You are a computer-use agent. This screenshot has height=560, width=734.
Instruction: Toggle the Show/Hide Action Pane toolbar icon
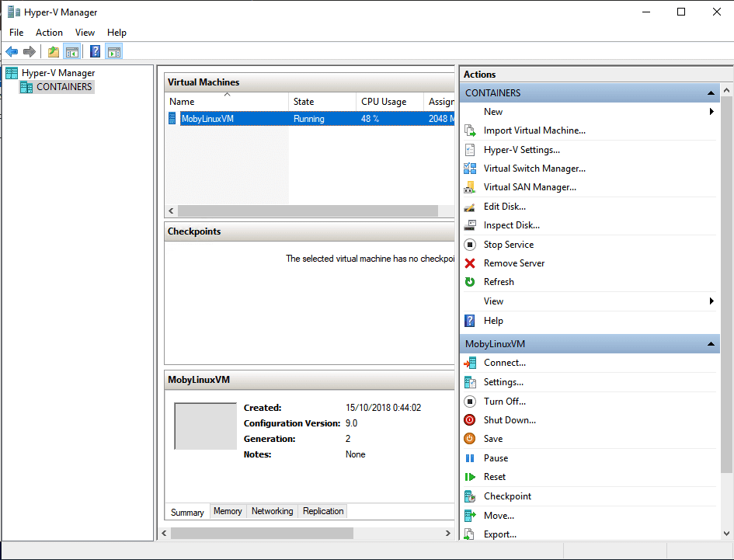[x=113, y=50]
